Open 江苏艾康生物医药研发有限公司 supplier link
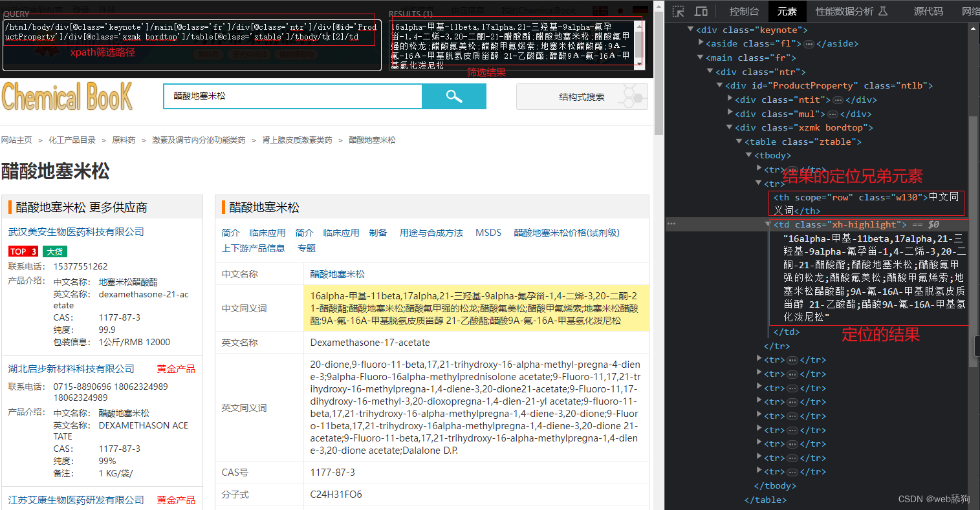Image resolution: width=980 pixels, height=510 pixels. pos(76,500)
